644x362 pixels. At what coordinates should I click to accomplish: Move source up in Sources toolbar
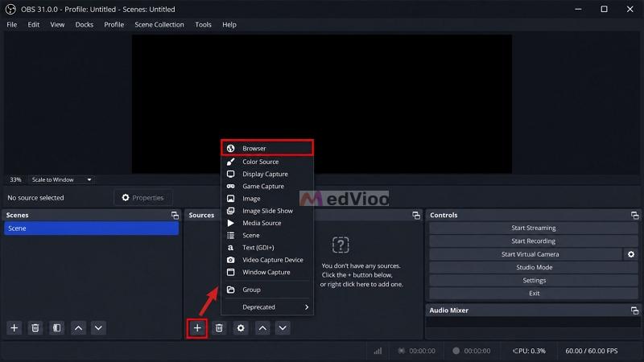pos(262,327)
